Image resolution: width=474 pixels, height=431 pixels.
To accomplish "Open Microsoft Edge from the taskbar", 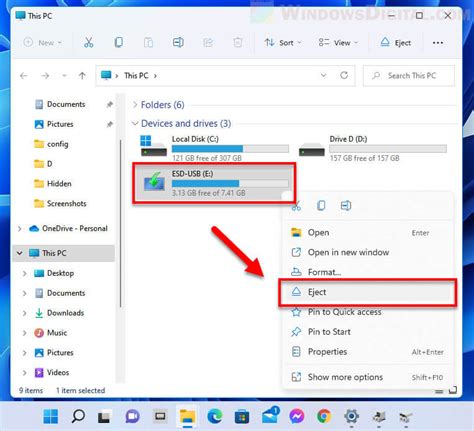I will pos(215,416).
